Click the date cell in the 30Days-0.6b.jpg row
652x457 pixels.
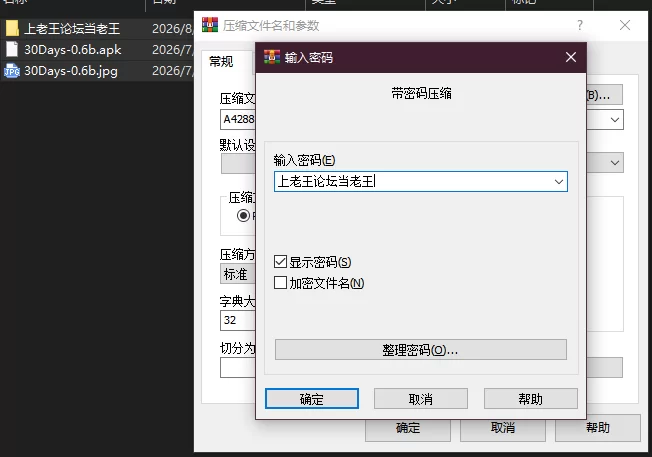click(172, 71)
